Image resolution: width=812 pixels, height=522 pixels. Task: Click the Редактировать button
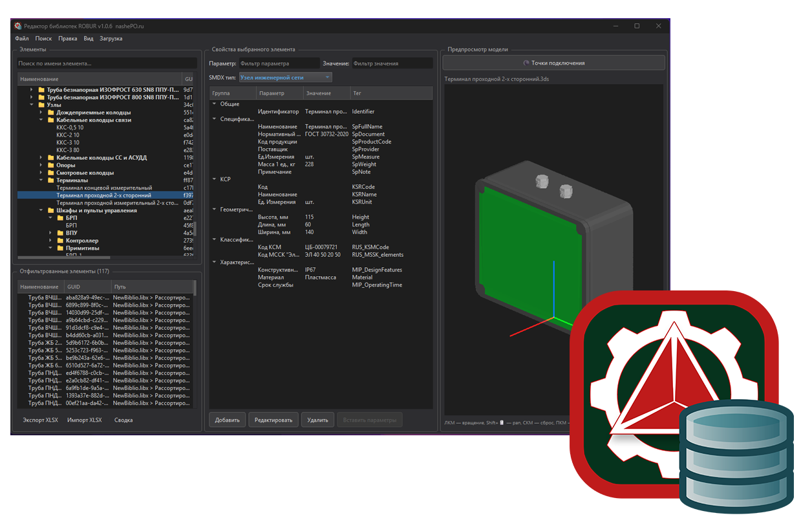pyautogui.click(x=273, y=420)
